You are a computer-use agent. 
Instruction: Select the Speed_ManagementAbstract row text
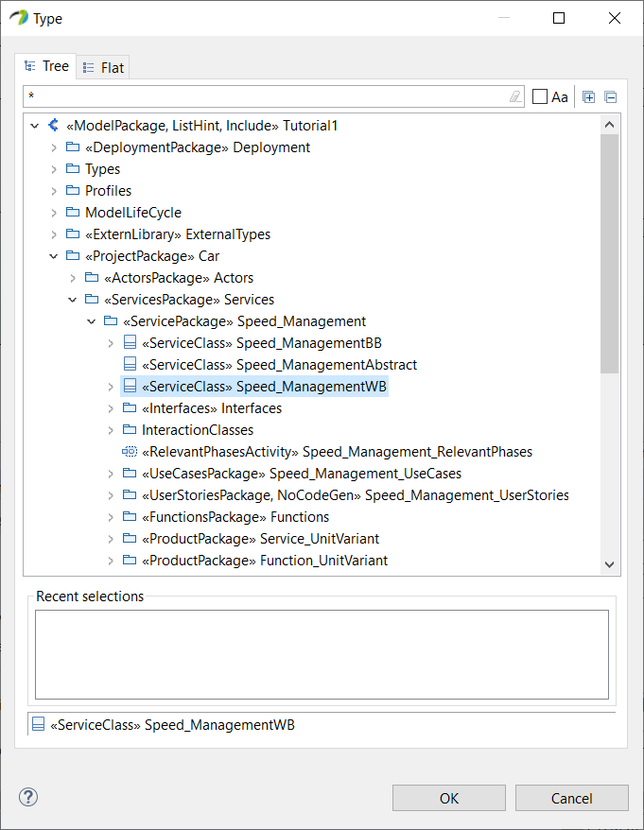tap(279, 365)
